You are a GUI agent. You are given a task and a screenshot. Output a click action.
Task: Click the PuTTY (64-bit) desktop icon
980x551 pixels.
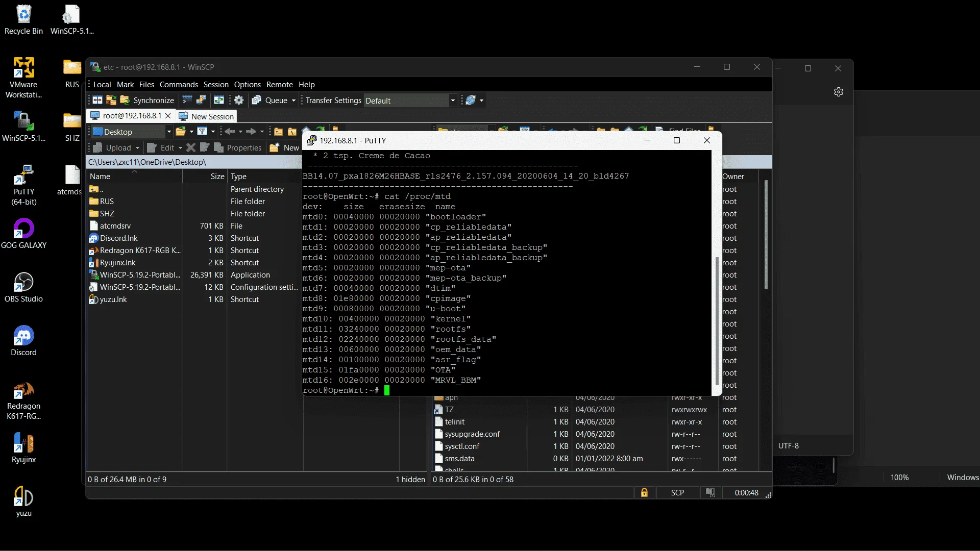tap(23, 185)
